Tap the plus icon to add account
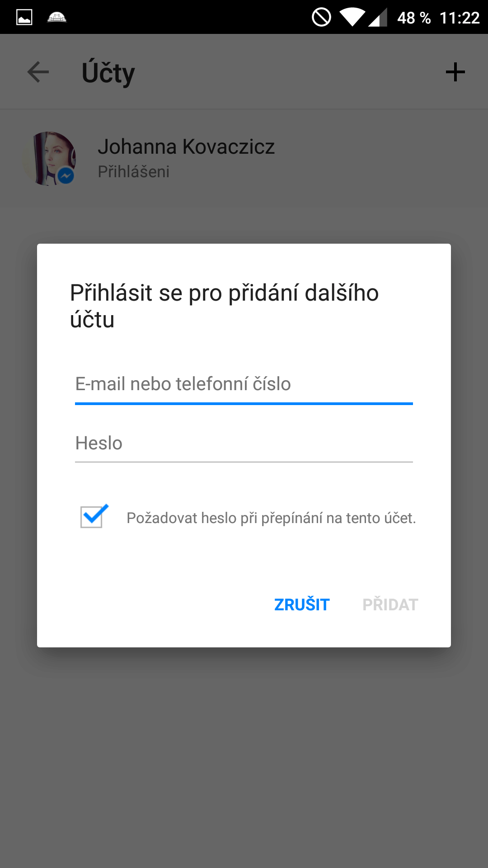 [455, 72]
